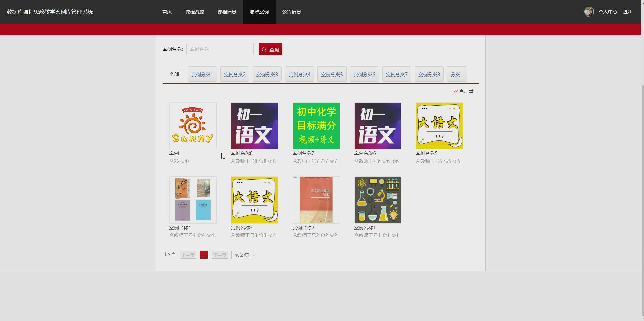644x321 pixels.
Task: Open the 案例名称3 大语文 cover thumbnail
Action: tap(254, 200)
